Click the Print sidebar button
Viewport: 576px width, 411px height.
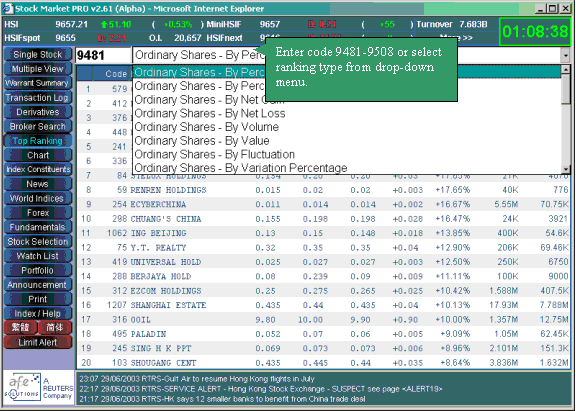pos(37,299)
